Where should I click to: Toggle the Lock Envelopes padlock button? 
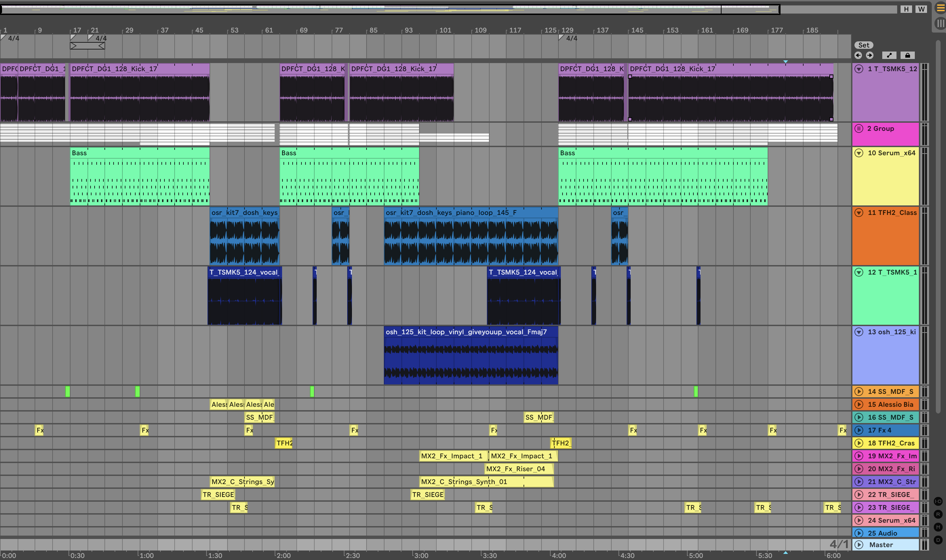coord(908,56)
